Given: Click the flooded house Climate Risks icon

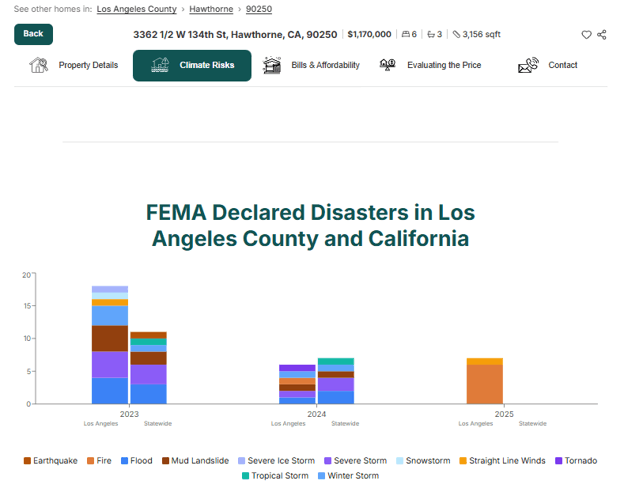Looking at the screenshot, I should (160, 65).
